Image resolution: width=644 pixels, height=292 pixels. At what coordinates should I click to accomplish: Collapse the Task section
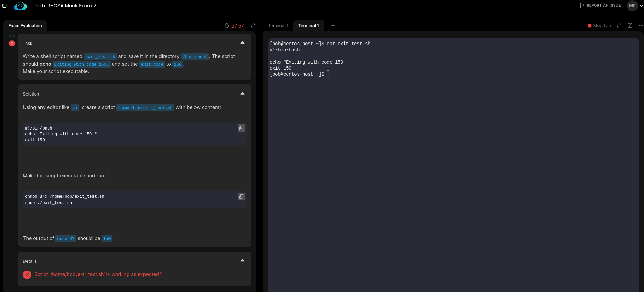coord(242,43)
